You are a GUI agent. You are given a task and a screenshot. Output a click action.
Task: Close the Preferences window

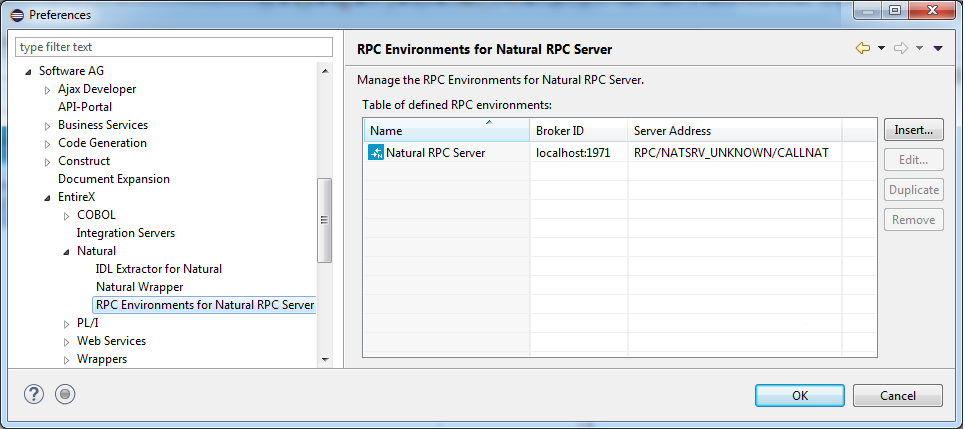(931, 10)
